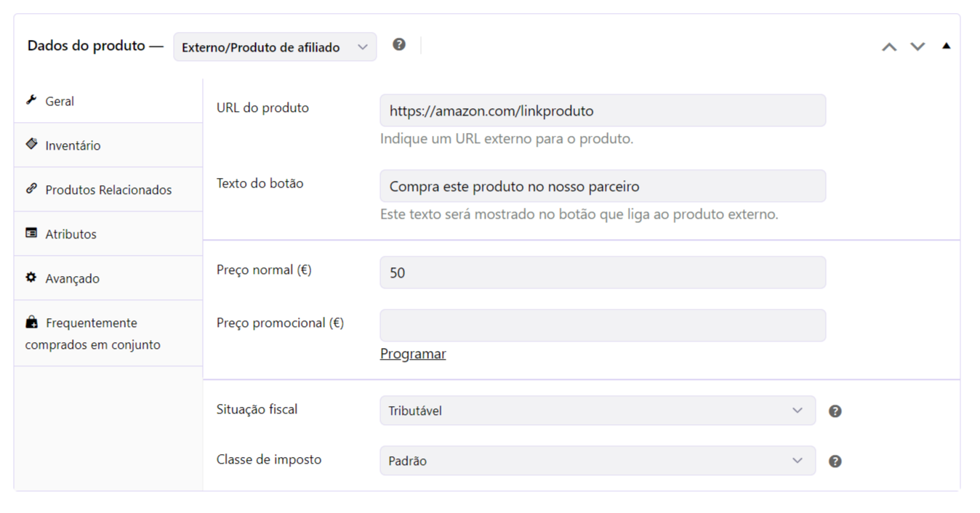Open the Externo/Produto de afiliado dropdown
This screenshot has height=513, width=980.
[275, 47]
